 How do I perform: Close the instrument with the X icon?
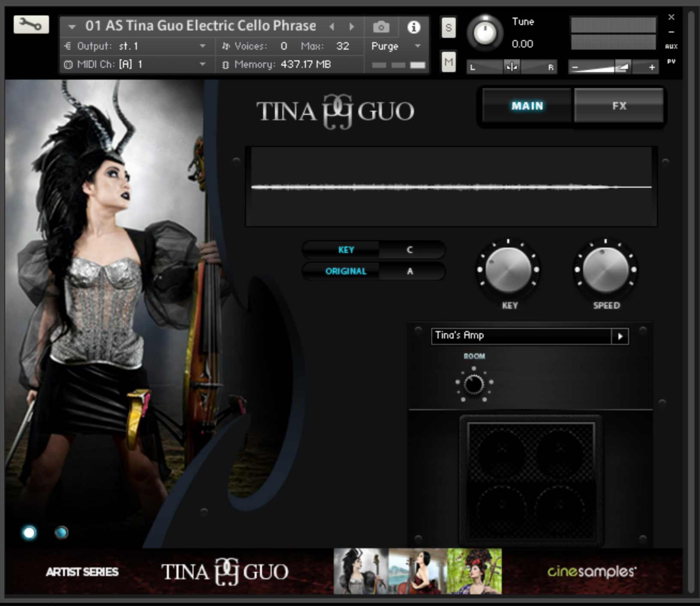[x=671, y=17]
